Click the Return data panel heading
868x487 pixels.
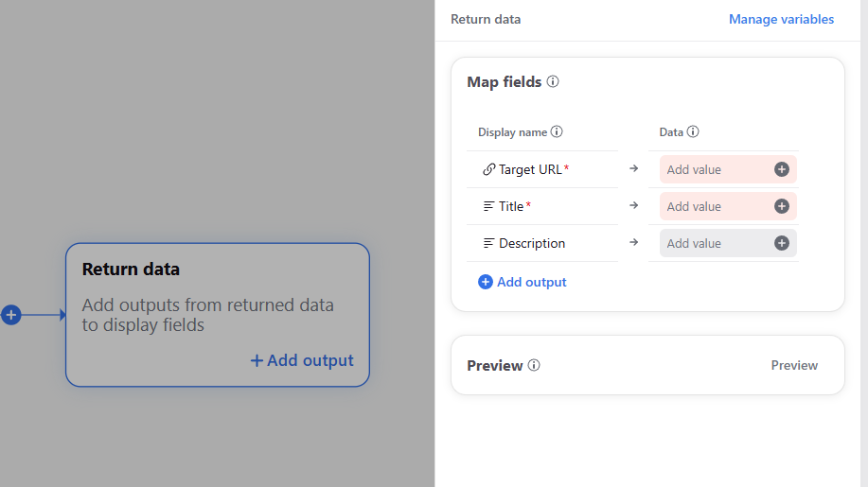[486, 19]
